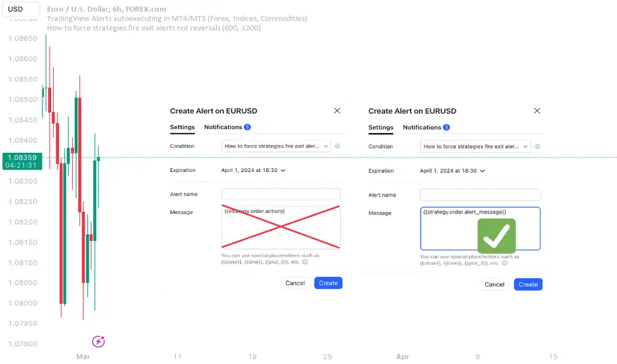Click help icon beside left Condition dropdown
This screenshot has width=617, height=364.
pyautogui.click(x=338, y=146)
